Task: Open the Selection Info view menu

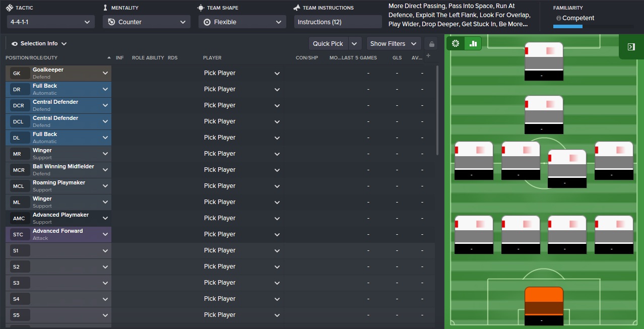Action: [39, 44]
